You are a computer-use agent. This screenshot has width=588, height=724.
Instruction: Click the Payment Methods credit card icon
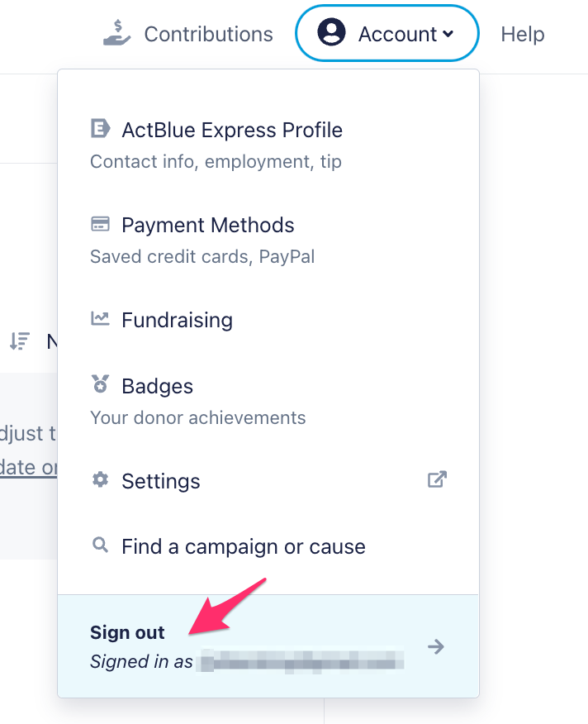click(x=100, y=225)
